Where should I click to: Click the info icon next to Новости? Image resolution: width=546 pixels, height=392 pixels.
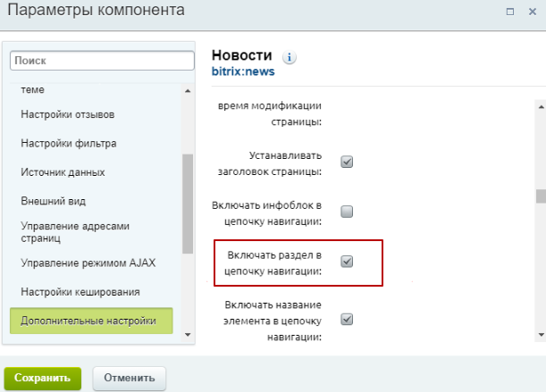[x=290, y=57]
